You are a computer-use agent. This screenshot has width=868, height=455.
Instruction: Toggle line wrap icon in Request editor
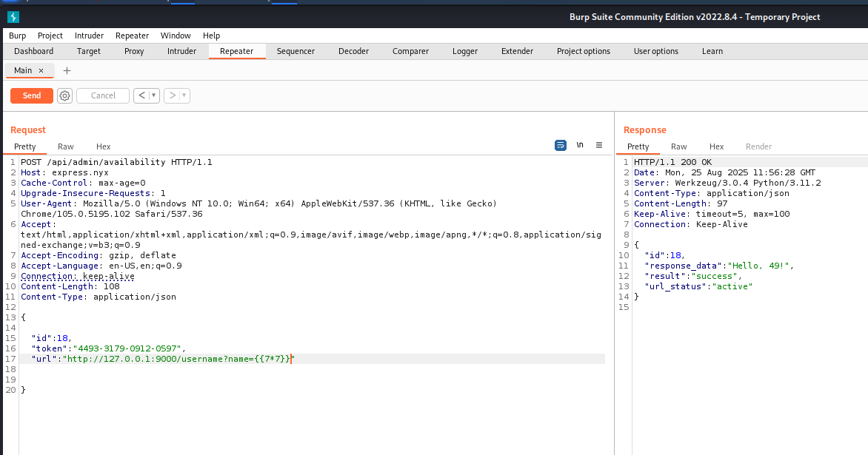[561, 145]
